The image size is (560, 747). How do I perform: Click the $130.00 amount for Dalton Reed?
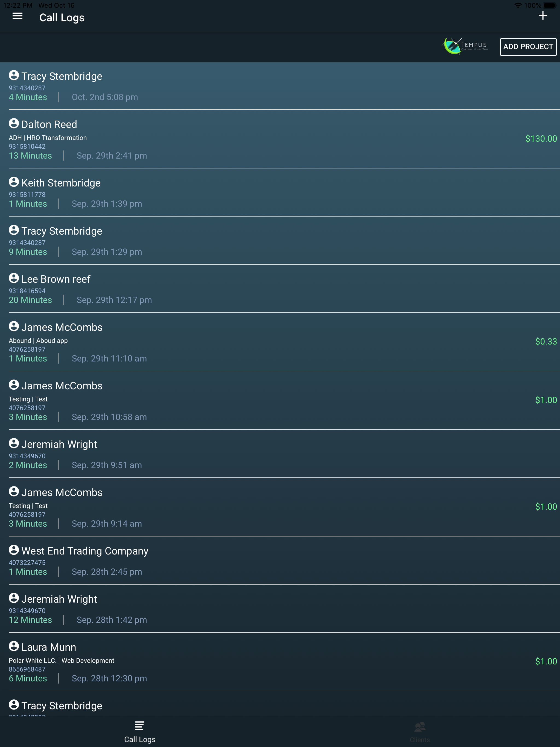pyautogui.click(x=541, y=138)
